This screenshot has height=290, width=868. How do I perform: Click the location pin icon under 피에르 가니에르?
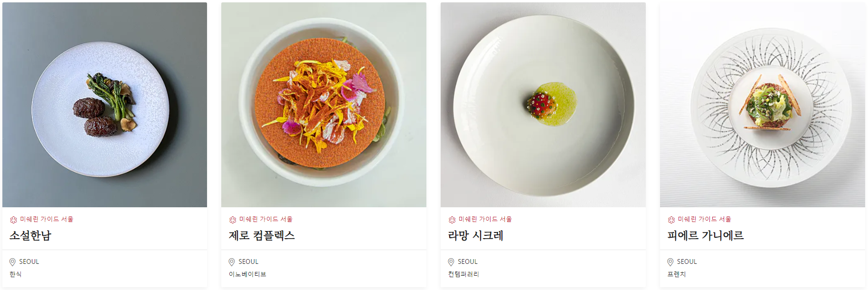[670, 262]
